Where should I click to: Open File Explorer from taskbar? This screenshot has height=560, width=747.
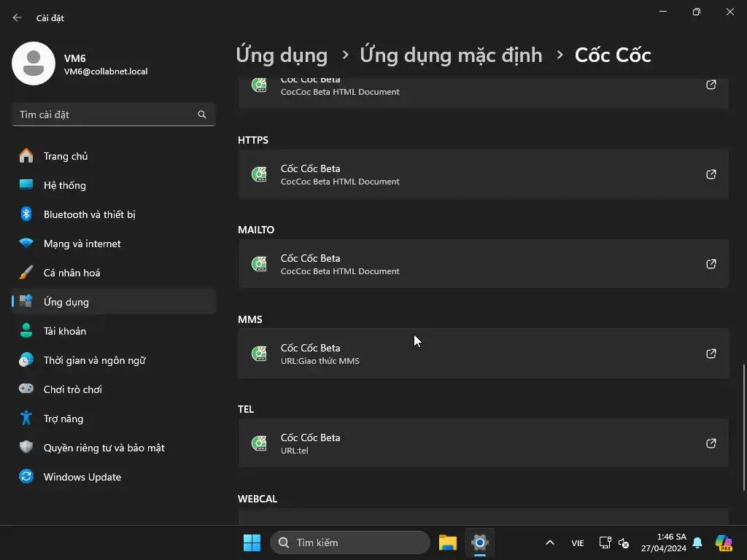[x=447, y=542]
